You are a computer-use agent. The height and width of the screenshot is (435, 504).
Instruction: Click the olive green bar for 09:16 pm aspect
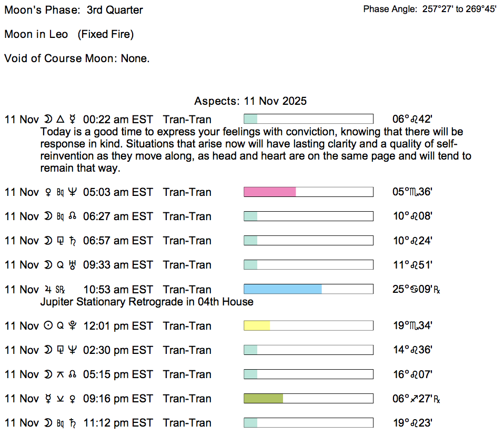coord(263,399)
